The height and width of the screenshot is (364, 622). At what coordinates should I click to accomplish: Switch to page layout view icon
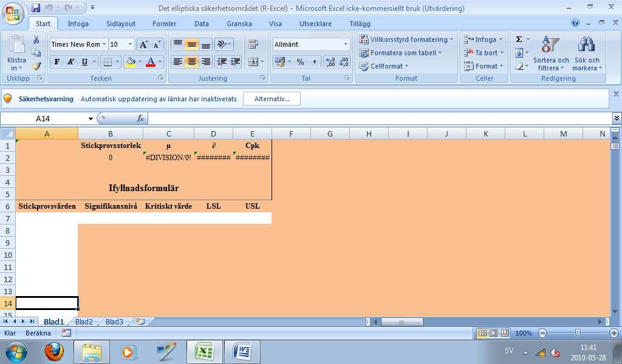click(493, 333)
